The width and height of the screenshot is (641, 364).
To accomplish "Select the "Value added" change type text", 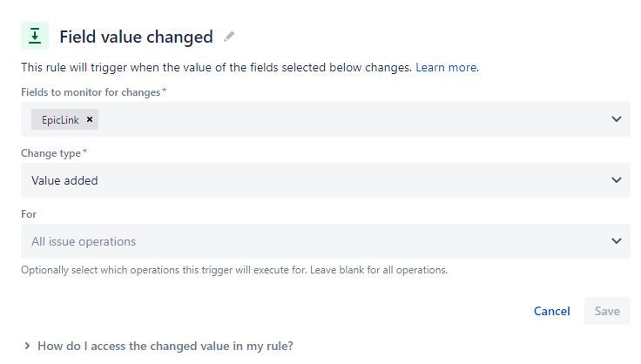I will (x=64, y=180).
